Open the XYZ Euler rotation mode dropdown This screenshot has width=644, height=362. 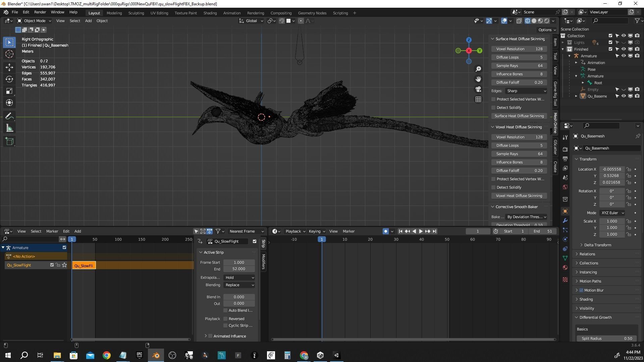click(x=612, y=213)
